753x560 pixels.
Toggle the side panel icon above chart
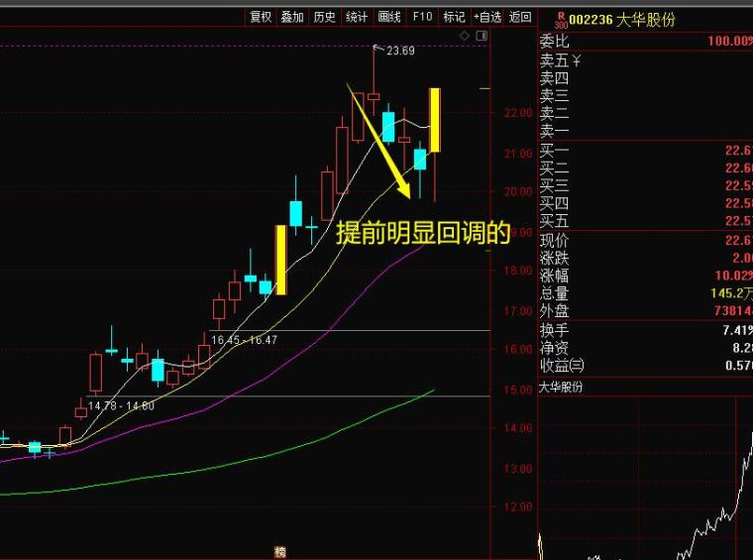(x=482, y=36)
